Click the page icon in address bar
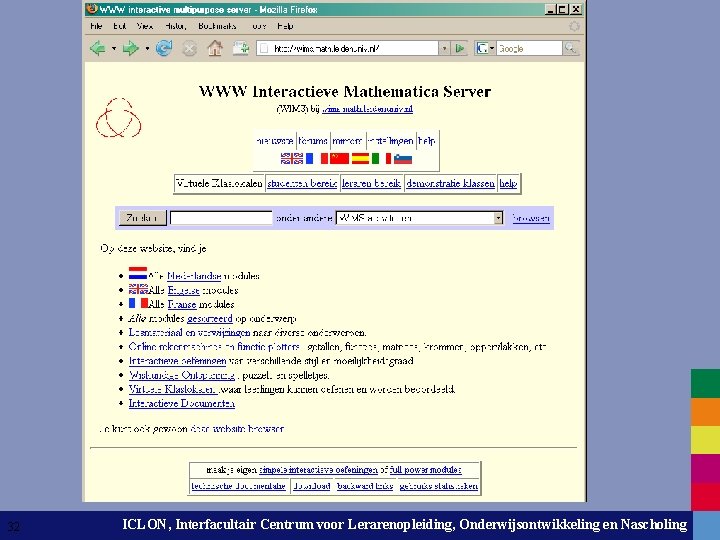Viewport: 720px width, 540px height. (263, 48)
